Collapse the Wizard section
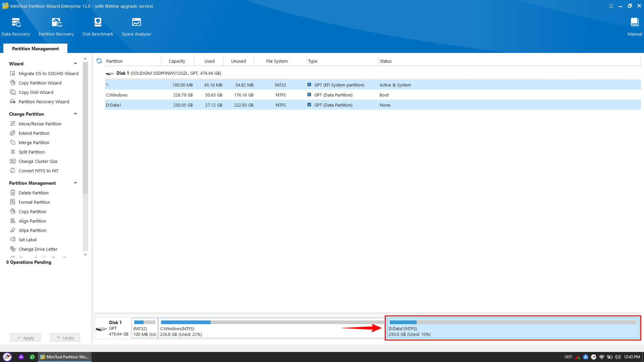Image resolution: width=644 pixels, height=362 pixels. [75, 63]
